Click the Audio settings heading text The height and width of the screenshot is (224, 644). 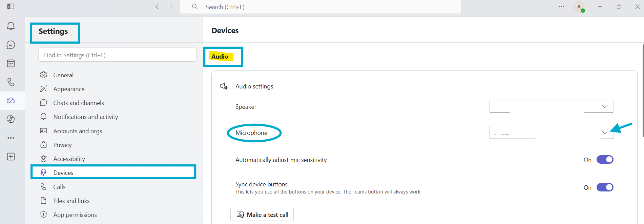[x=254, y=86]
